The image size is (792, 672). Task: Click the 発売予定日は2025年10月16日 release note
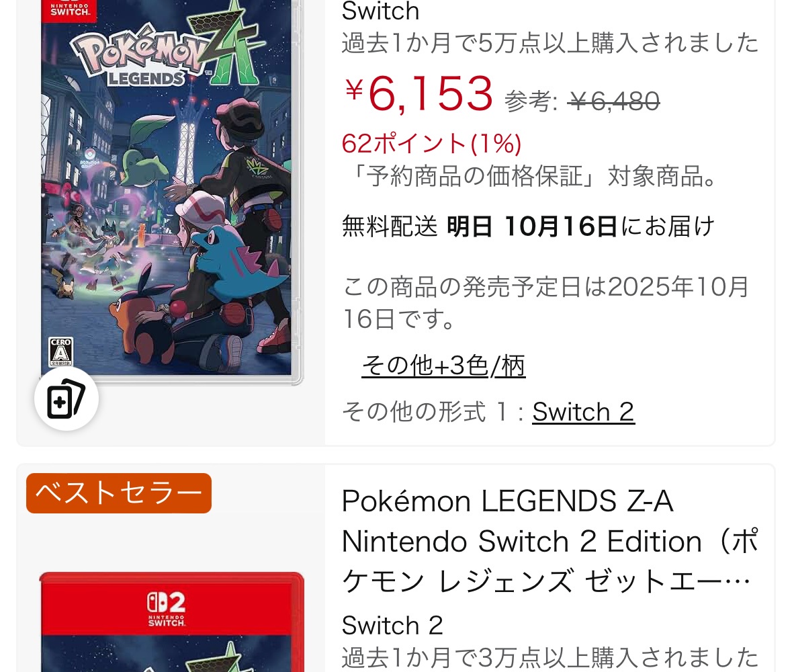tap(545, 302)
